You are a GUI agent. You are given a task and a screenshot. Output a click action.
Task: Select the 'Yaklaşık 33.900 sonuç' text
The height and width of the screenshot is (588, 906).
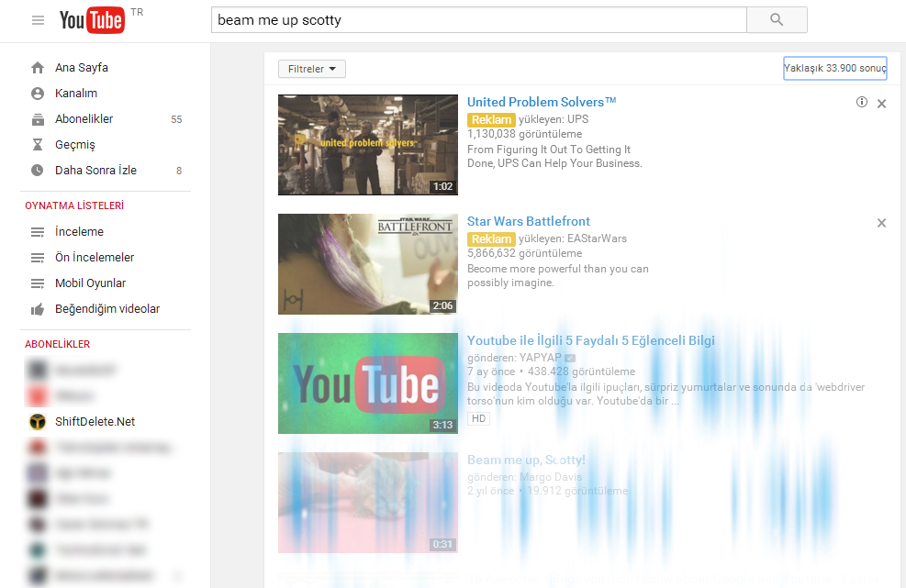(x=835, y=68)
